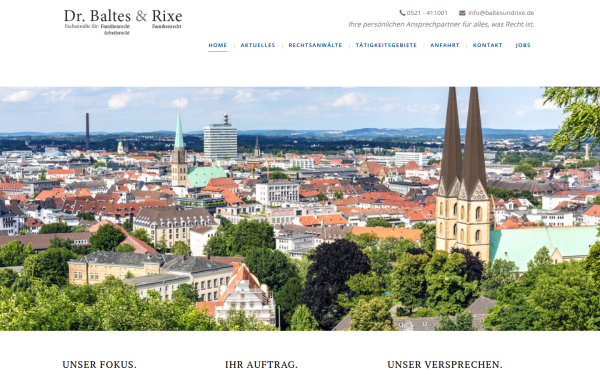Image resolution: width=600 pixels, height=375 pixels.
Task: Navigate to the Anfahrt page
Action: coord(445,45)
